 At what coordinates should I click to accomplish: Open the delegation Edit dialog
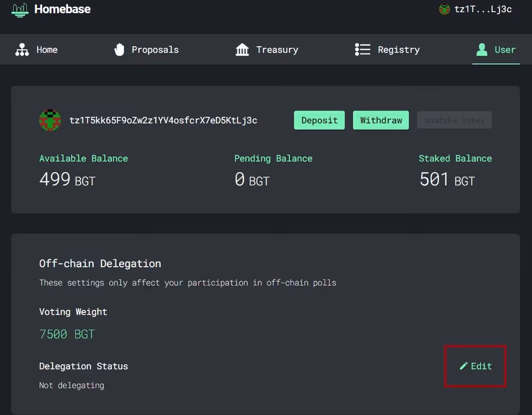point(475,366)
